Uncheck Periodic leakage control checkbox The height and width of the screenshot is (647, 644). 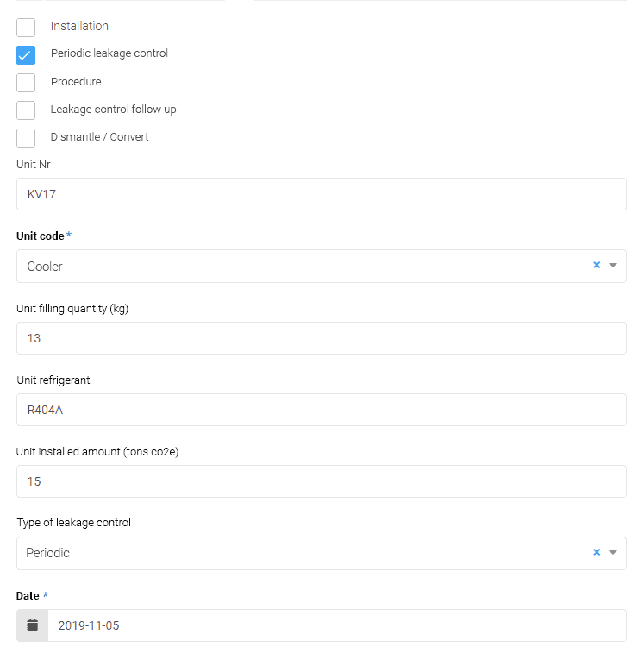26,54
